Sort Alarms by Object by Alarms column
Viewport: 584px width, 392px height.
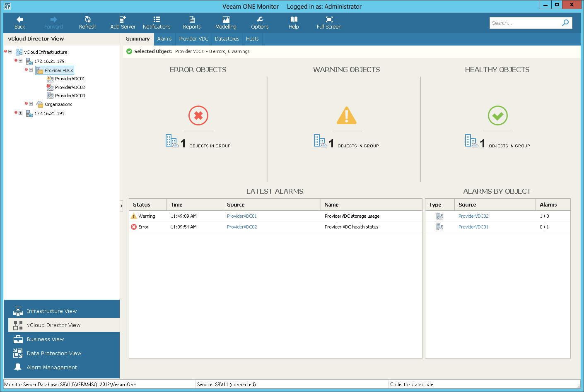(553, 204)
